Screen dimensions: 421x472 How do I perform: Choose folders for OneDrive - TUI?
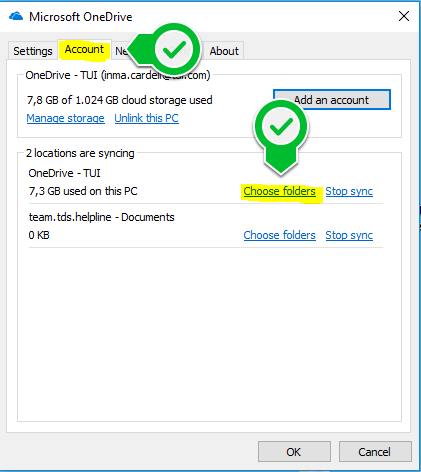coord(279,191)
